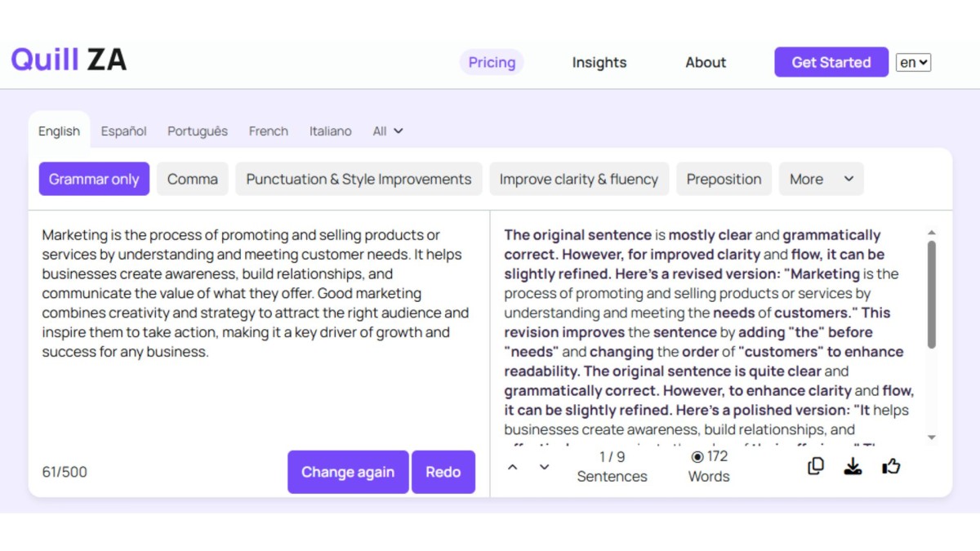Copy the output text with the copy icon

[815, 466]
